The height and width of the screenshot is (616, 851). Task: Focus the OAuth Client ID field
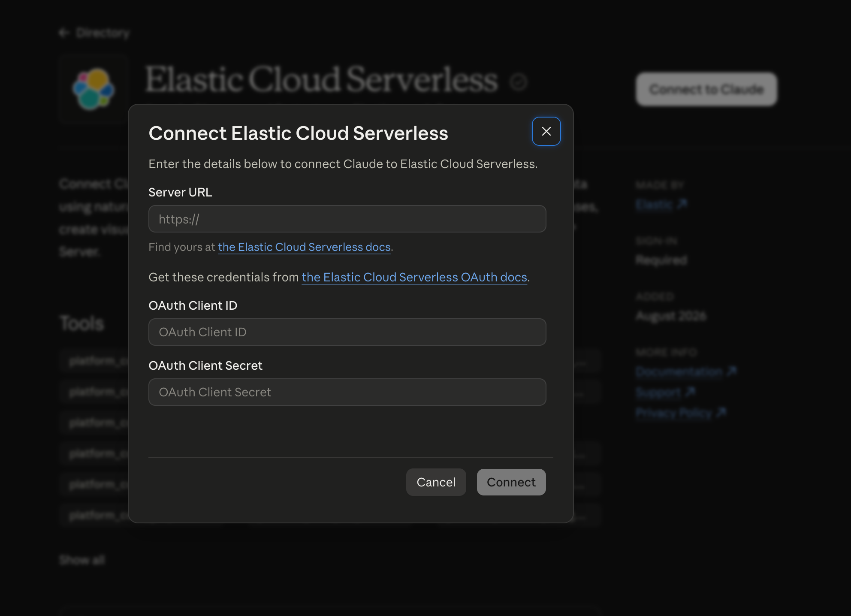point(347,332)
